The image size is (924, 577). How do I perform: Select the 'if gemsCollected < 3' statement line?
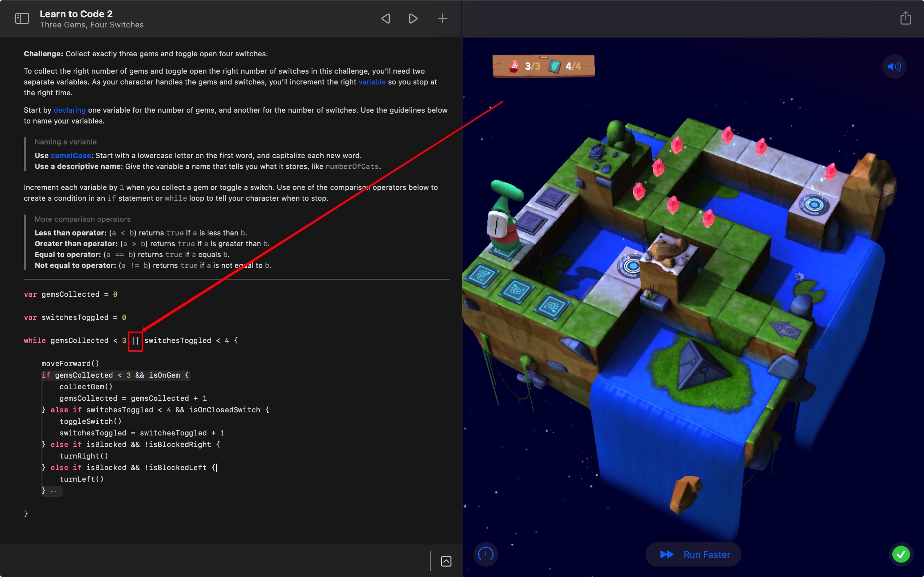point(115,375)
